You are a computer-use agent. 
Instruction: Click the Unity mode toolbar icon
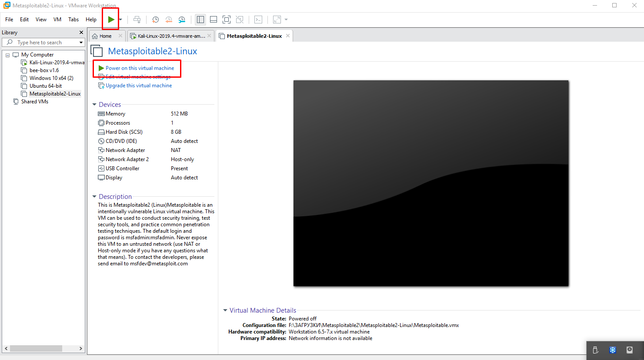pos(240,20)
